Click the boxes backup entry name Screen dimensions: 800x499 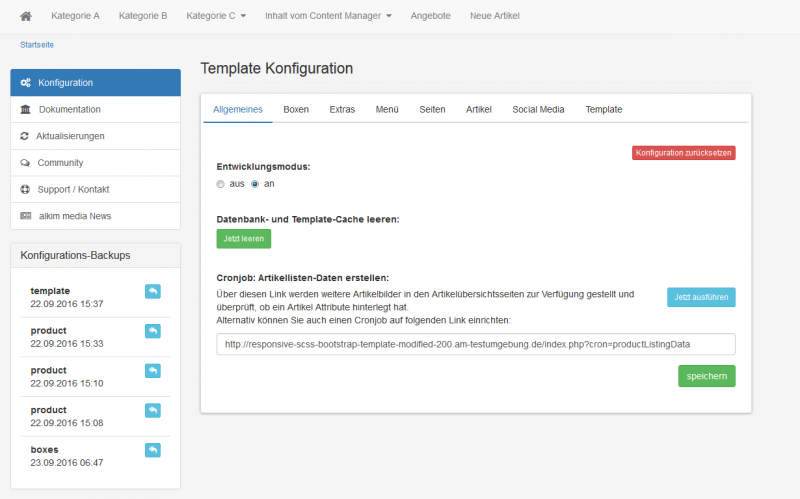(x=44, y=450)
